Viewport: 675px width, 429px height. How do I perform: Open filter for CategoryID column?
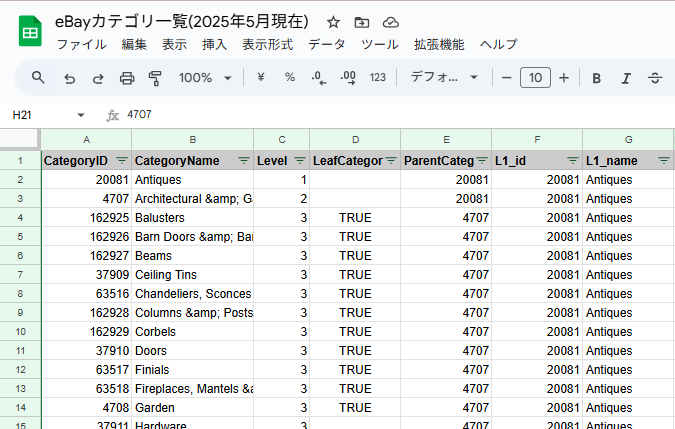[x=122, y=160]
